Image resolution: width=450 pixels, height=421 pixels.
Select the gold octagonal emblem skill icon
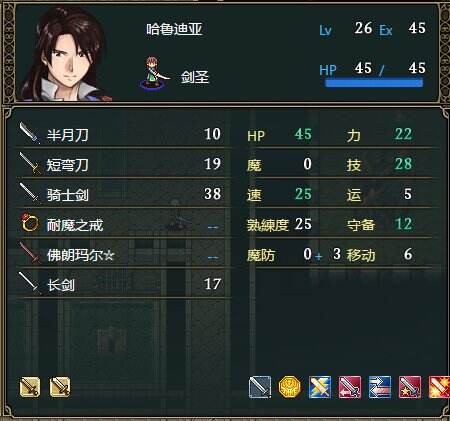coord(290,387)
